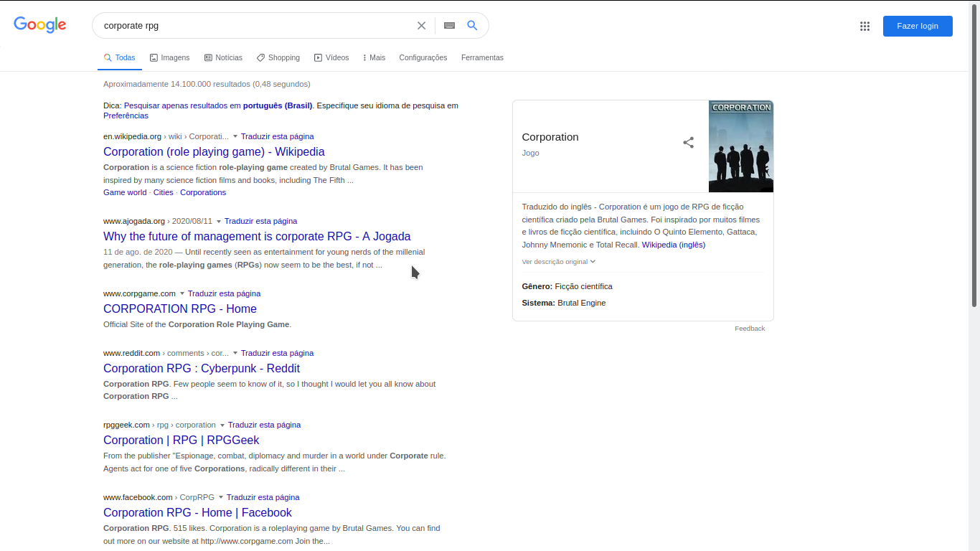Click the Sistema: Brutal Engine text

point(564,303)
